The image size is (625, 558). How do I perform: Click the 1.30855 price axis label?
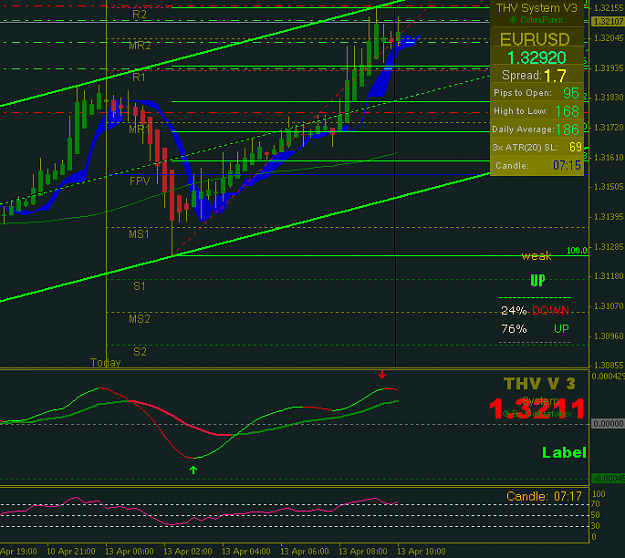pos(608,365)
